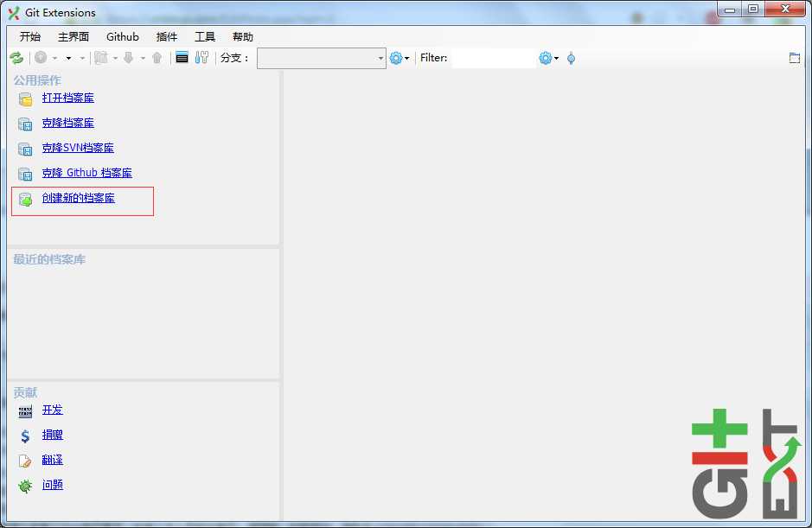Image resolution: width=812 pixels, height=528 pixels.
Task: Click icon beside 克隆 Github 档案库
Action: (25, 174)
